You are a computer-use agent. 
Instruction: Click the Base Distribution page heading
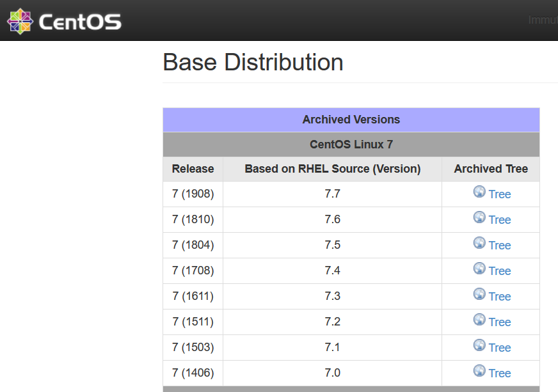253,62
